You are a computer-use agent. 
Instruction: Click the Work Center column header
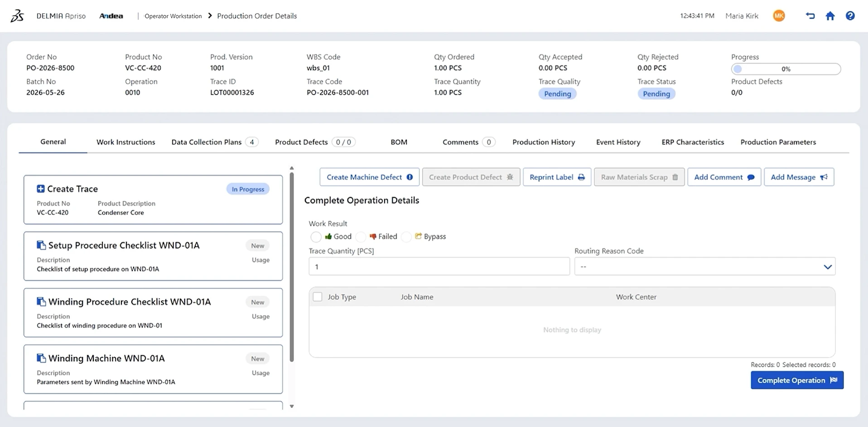(x=636, y=297)
